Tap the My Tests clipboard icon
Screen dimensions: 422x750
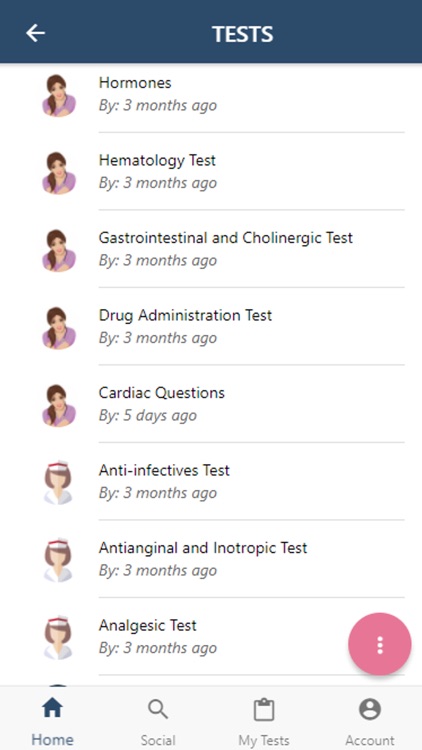pyautogui.click(x=264, y=709)
